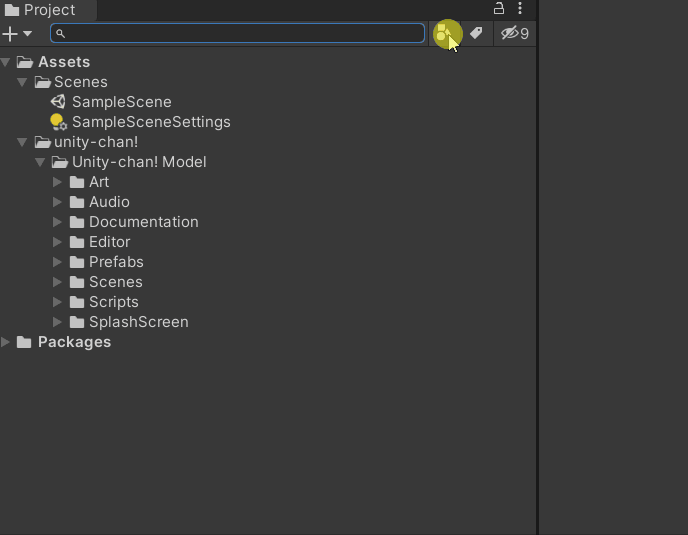Viewport: 688px width, 535px height.
Task: Expand the Scenes subfolder arrow under Model
Action: (57, 282)
